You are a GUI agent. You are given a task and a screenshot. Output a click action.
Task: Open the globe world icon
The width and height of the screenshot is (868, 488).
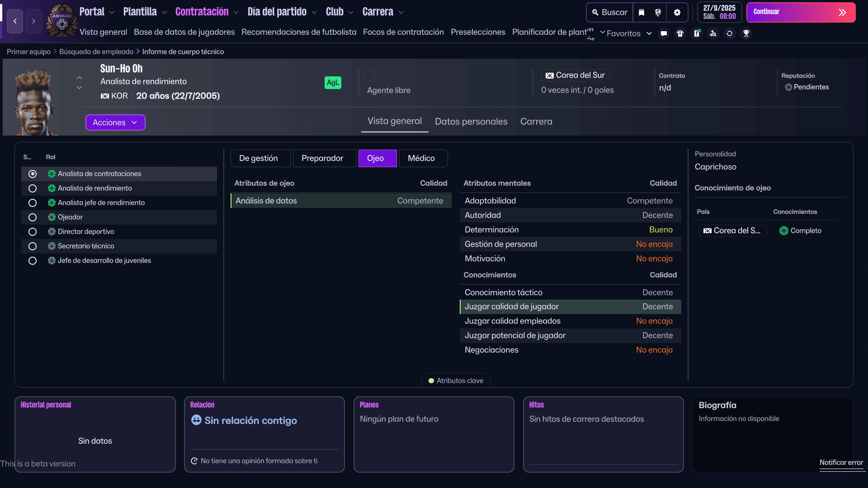658,13
